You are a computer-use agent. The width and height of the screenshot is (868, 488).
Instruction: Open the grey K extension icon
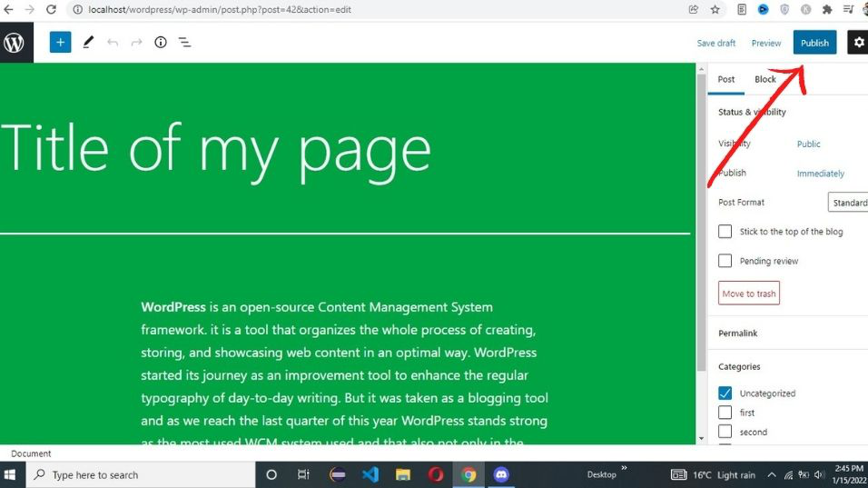(x=806, y=9)
